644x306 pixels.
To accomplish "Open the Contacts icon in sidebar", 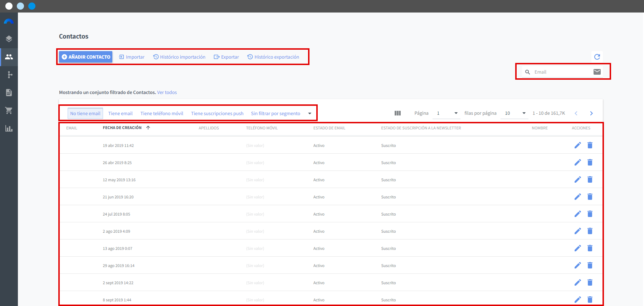I will (9, 57).
